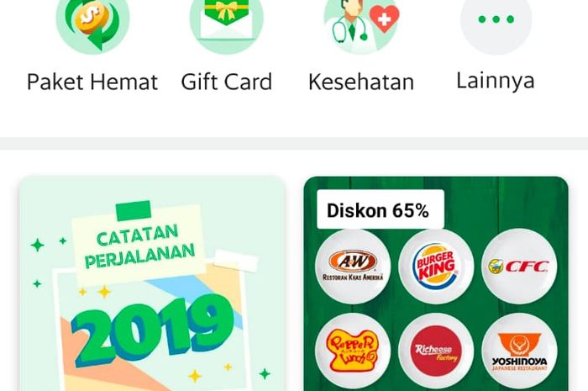Screen dimensions: 588x391
Task: Tap the Gift Card envelope icon
Action: (x=227, y=24)
